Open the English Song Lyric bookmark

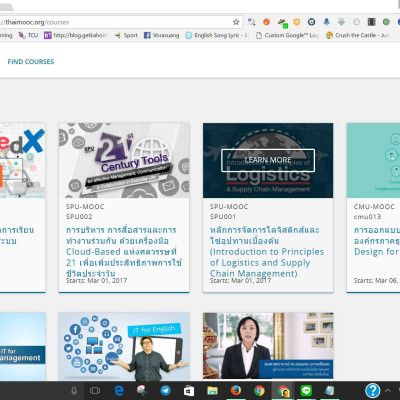[x=217, y=35]
